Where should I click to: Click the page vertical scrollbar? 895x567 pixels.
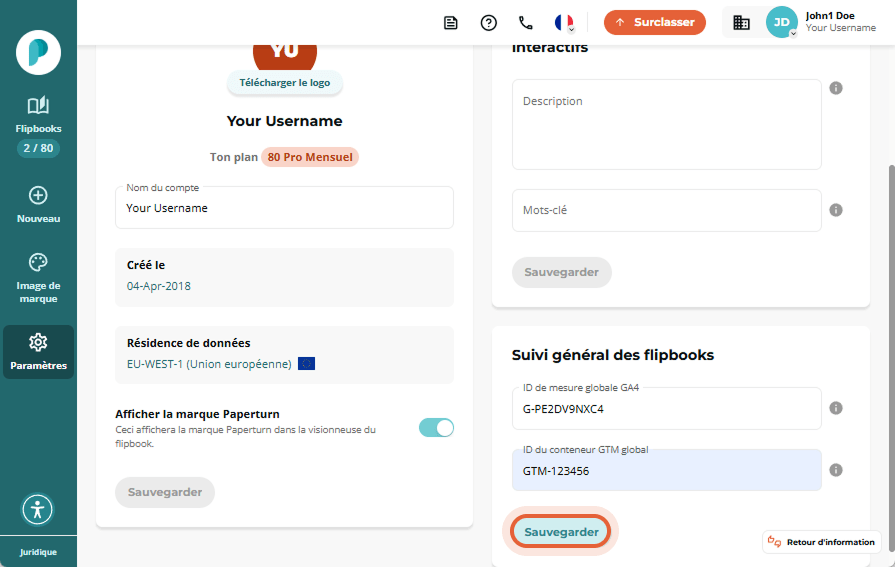pos(891,358)
